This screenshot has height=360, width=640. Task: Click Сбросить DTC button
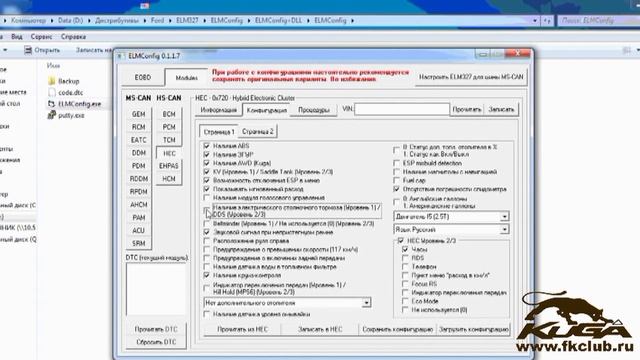[156, 342]
